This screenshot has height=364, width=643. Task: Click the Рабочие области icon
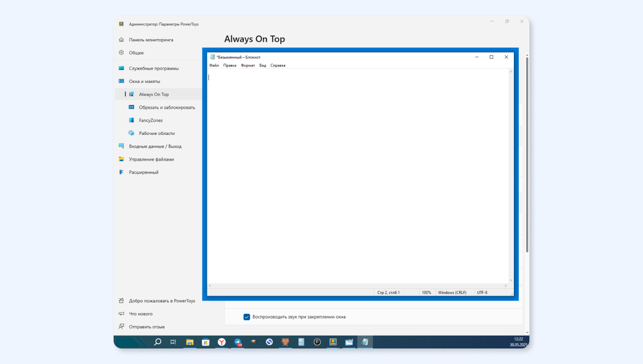(131, 133)
